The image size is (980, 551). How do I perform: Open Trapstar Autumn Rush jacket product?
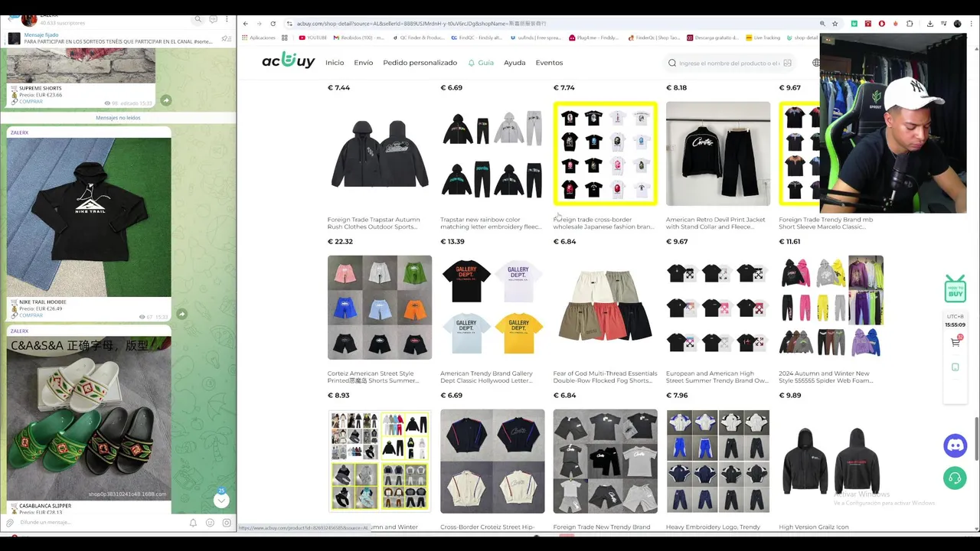(380, 153)
